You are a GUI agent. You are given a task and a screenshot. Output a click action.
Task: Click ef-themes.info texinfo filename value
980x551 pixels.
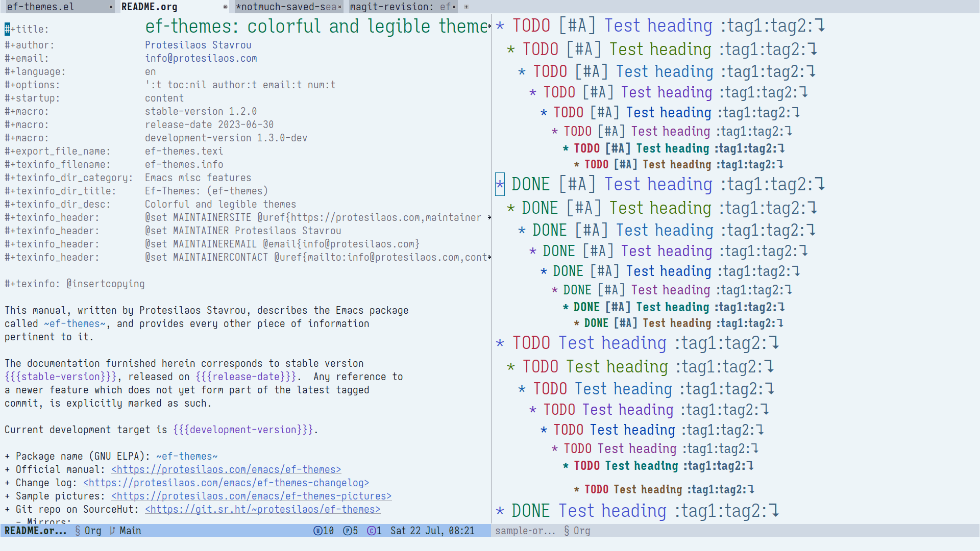click(184, 164)
